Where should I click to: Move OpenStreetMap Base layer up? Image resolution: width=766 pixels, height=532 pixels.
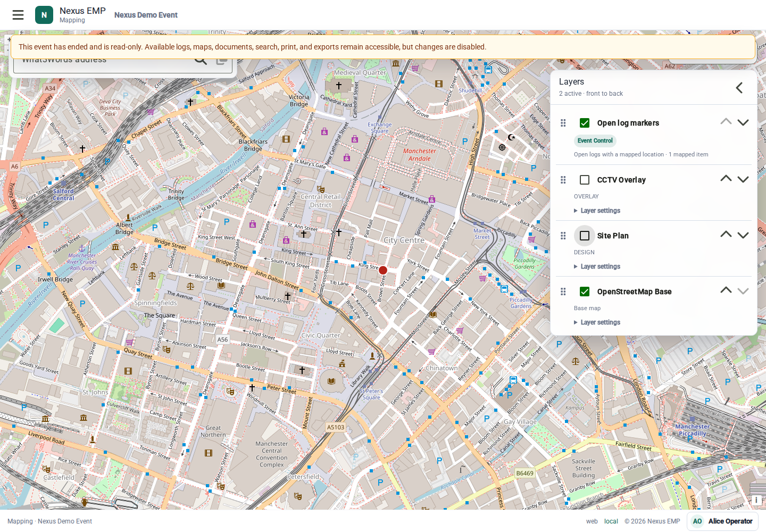click(726, 290)
